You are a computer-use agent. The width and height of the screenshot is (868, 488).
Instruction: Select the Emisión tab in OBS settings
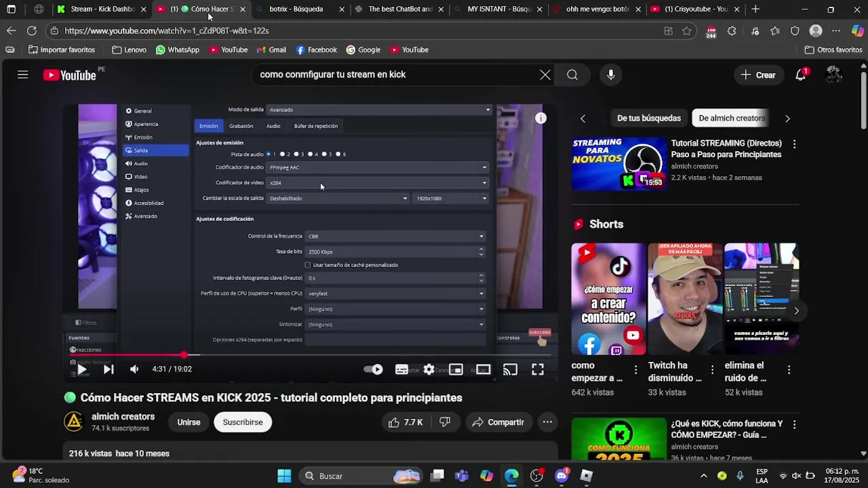click(x=208, y=126)
